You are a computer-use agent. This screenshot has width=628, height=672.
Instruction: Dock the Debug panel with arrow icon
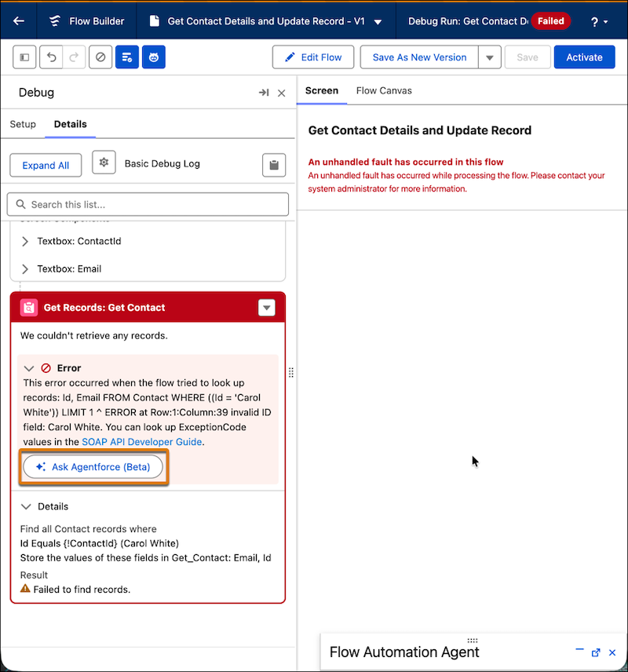coord(264,93)
